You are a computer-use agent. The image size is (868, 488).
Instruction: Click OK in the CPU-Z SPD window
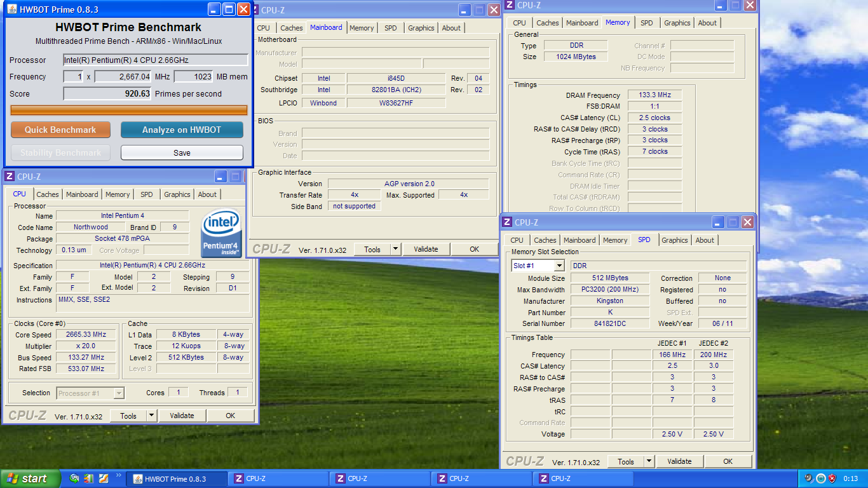(728, 461)
